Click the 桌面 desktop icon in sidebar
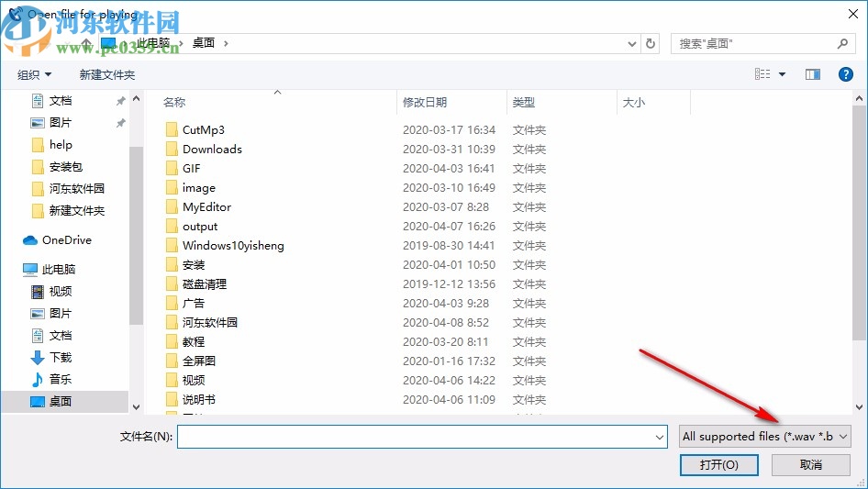868x489 pixels. click(37, 402)
